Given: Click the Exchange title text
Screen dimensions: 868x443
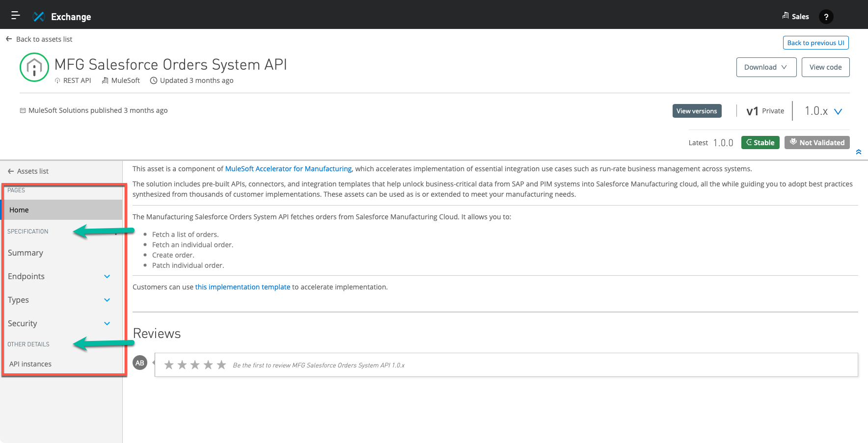Looking at the screenshot, I should [71, 17].
